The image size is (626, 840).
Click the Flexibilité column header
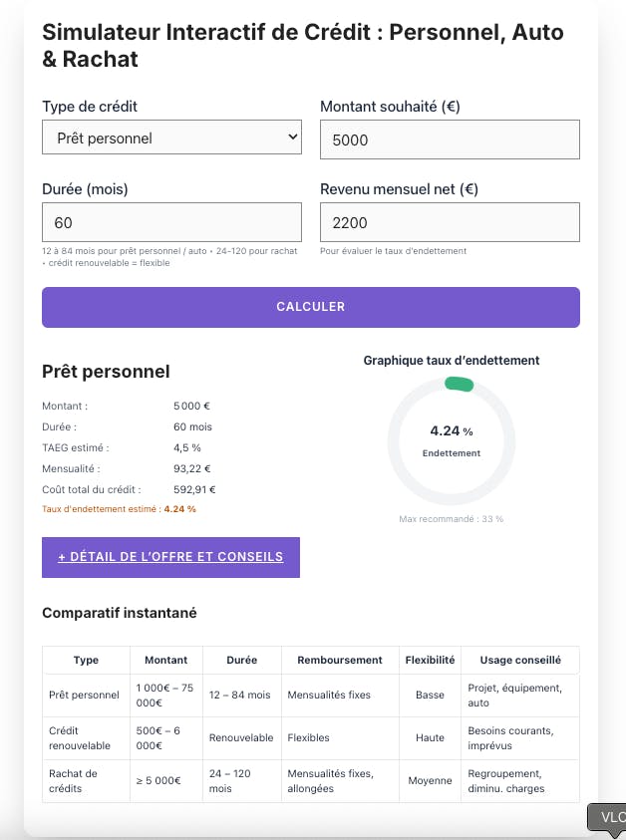pyautogui.click(x=430, y=660)
